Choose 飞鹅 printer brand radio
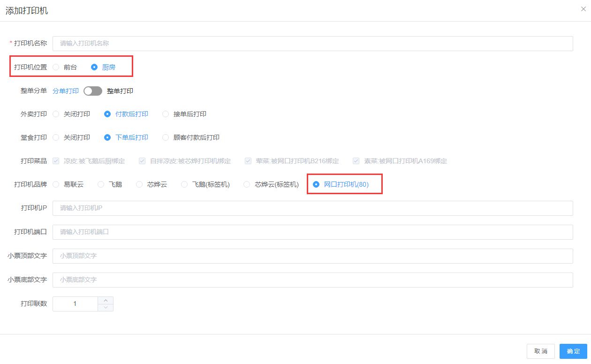 101,184
